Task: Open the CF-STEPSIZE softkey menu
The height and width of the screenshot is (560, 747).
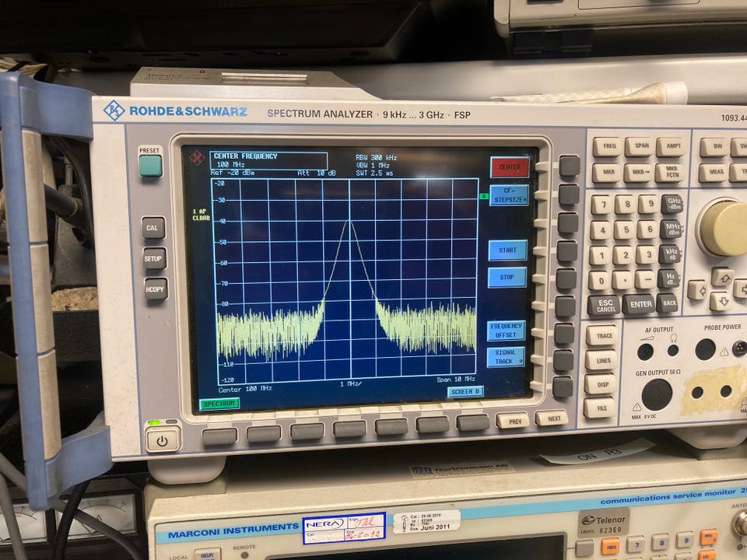Action: 509,195
